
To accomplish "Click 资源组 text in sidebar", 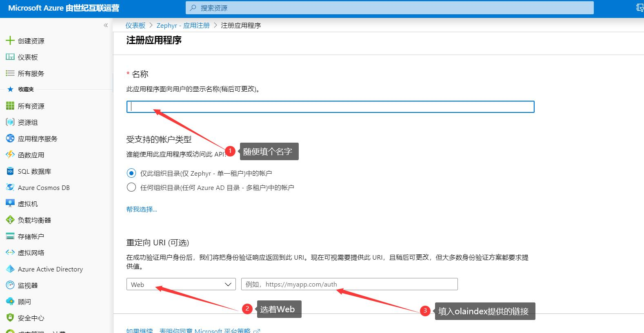I will pyautogui.click(x=28, y=122).
